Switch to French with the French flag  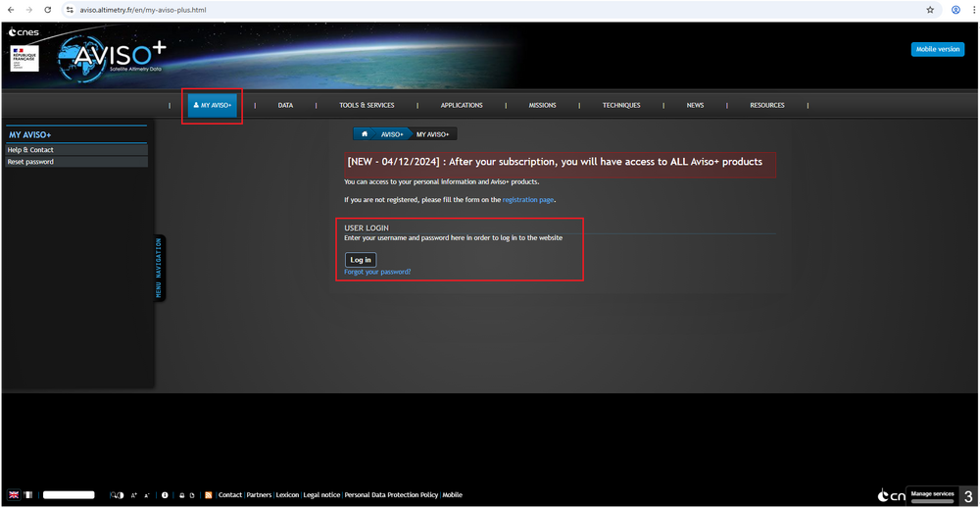tap(27, 495)
